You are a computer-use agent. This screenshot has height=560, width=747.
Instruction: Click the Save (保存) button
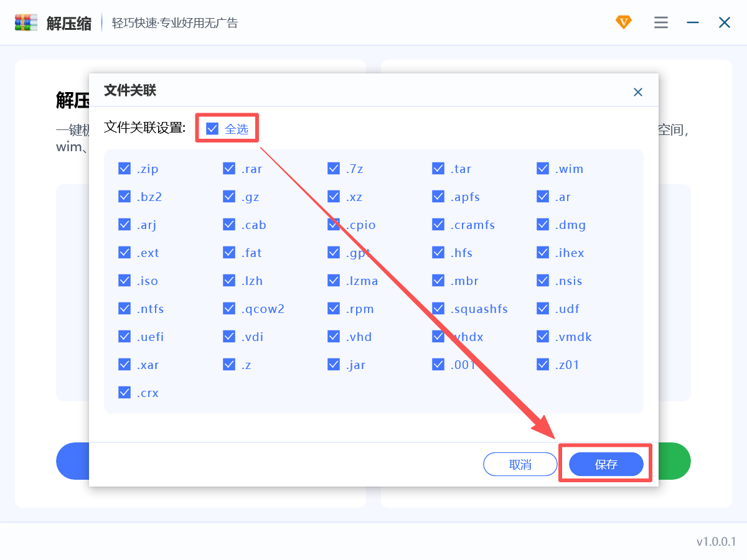(606, 464)
